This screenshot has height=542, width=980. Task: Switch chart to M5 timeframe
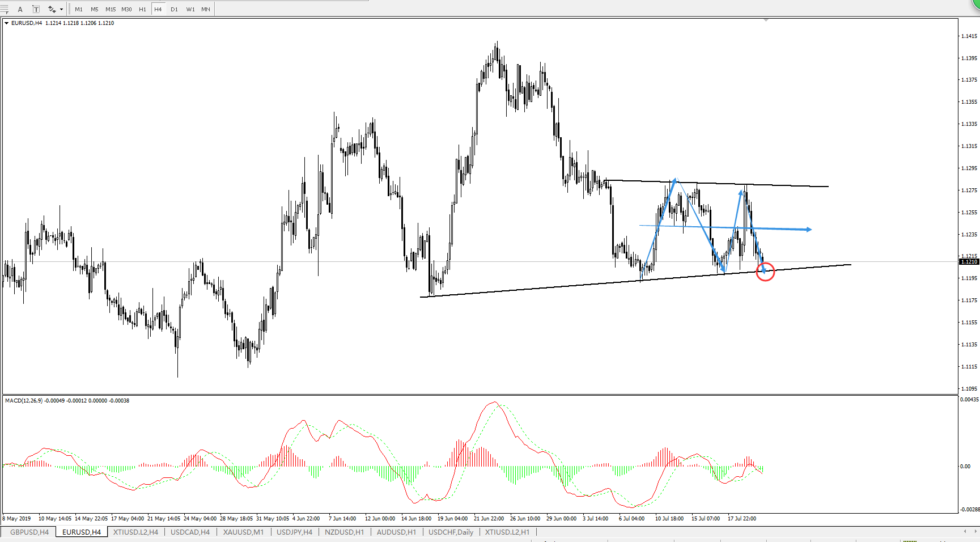95,9
